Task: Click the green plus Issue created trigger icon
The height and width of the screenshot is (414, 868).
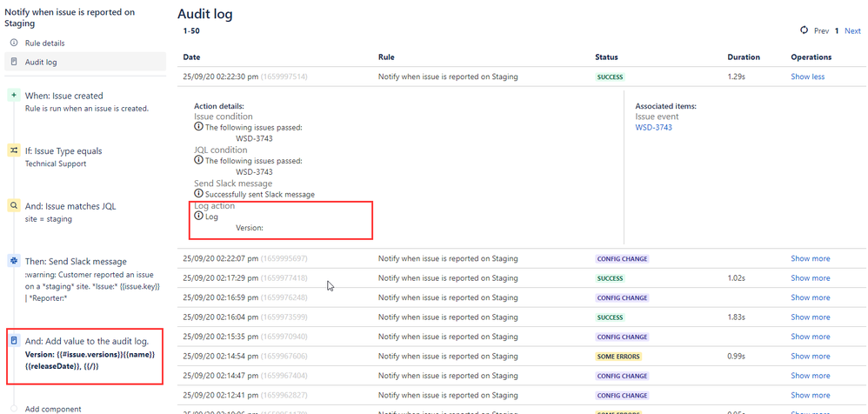Action: [x=14, y=95]
